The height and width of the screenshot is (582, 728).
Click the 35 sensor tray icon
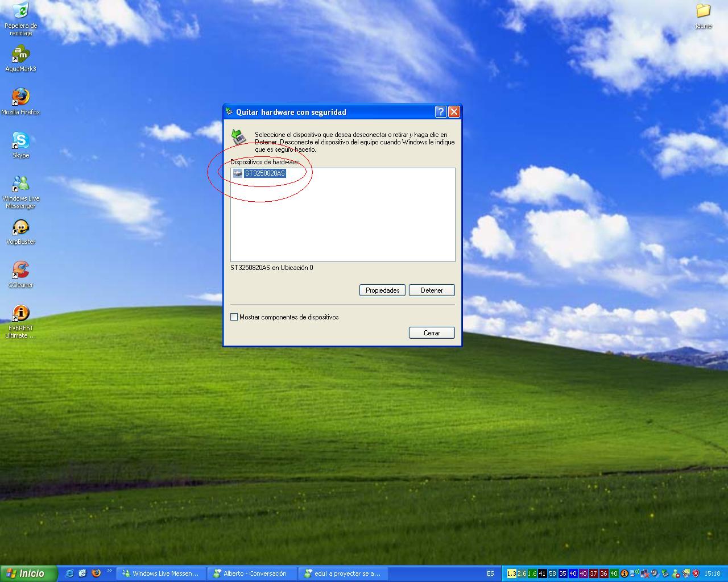tap(562, 573)
